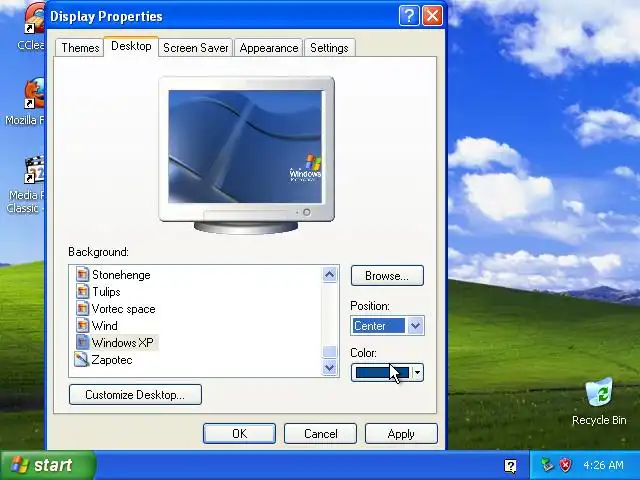Select the "Windows XP" entry text
The width and height of the screenshot is (640, 480).
pos(122,343)
